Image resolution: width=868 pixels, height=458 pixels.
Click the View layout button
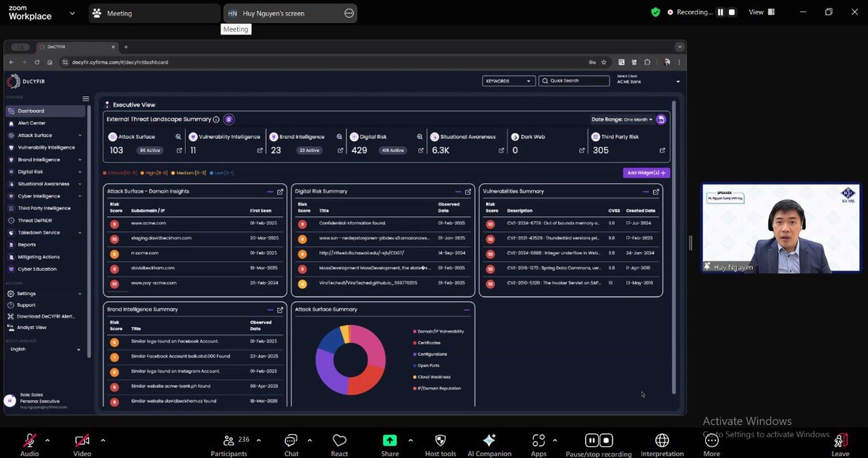coord(762,12)
